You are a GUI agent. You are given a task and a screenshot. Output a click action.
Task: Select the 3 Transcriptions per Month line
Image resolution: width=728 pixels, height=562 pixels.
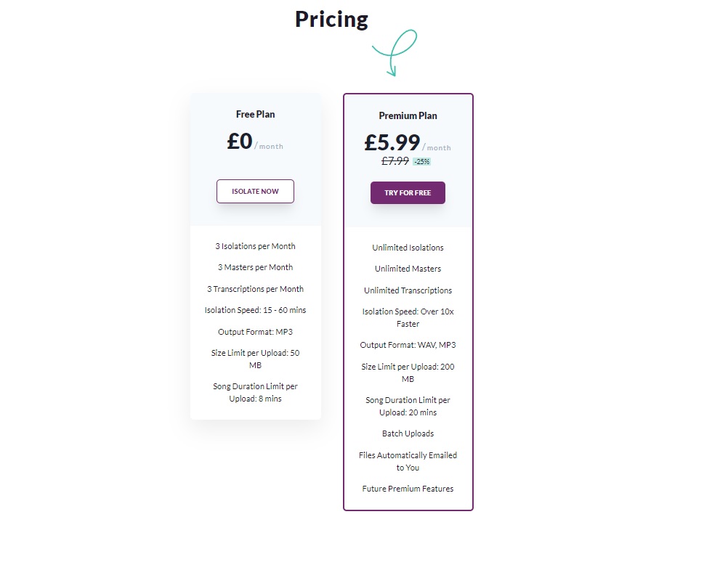tap(255, 289)
